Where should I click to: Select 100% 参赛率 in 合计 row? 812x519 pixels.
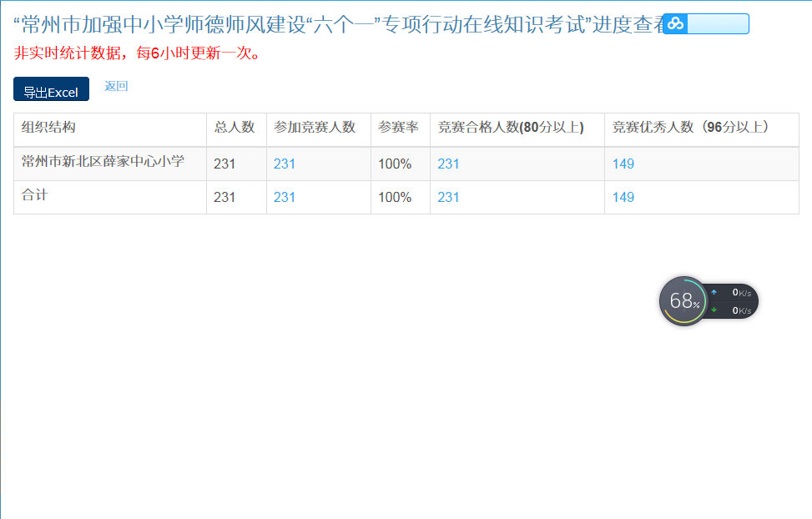pyautogui.click(x=395, y=197)
